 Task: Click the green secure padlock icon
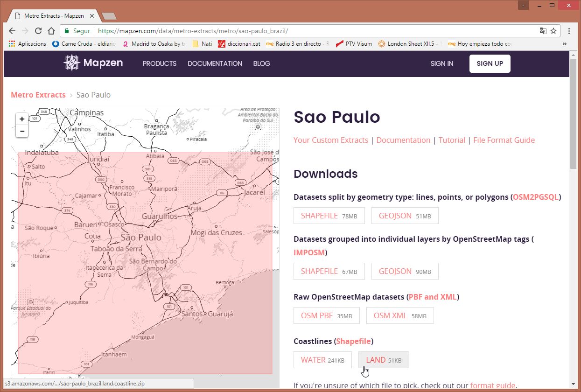tap(67, 31)
